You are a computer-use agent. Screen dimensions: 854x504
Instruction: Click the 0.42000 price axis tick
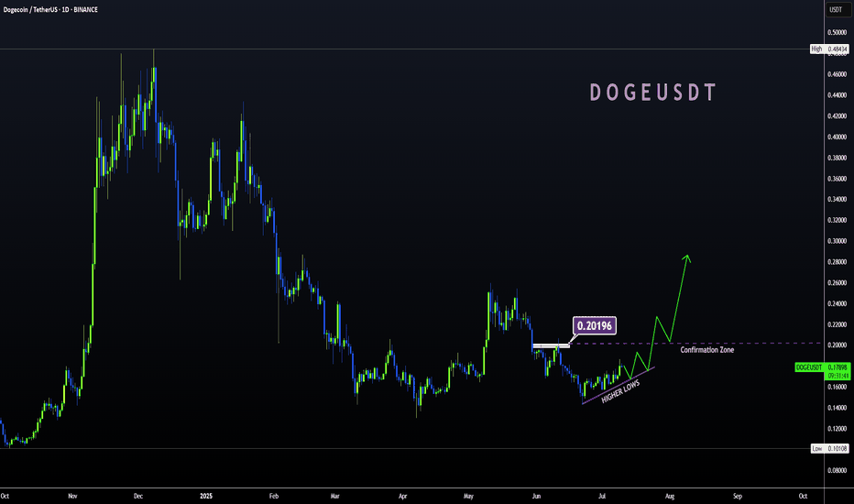[x=838, y=116]
